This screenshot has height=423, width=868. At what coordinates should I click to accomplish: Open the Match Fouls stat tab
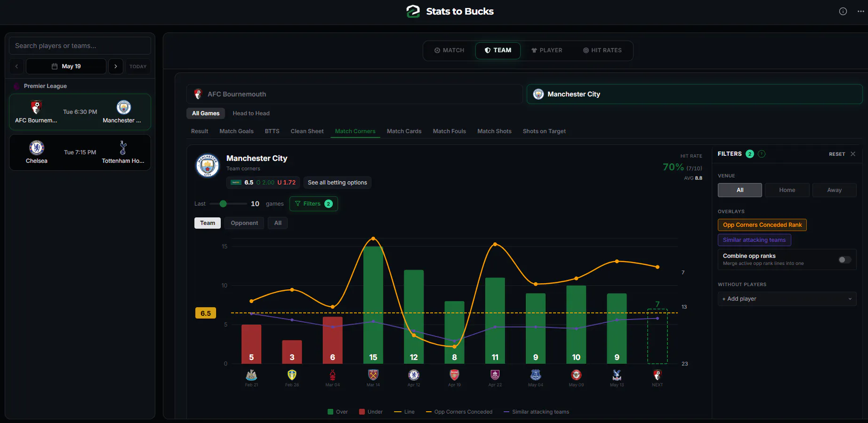coord(450,131)
